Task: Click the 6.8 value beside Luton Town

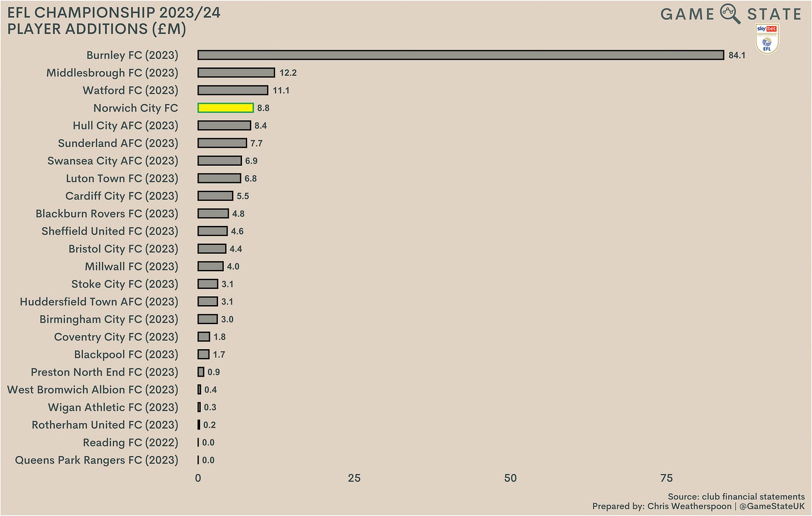Action: 250,179
